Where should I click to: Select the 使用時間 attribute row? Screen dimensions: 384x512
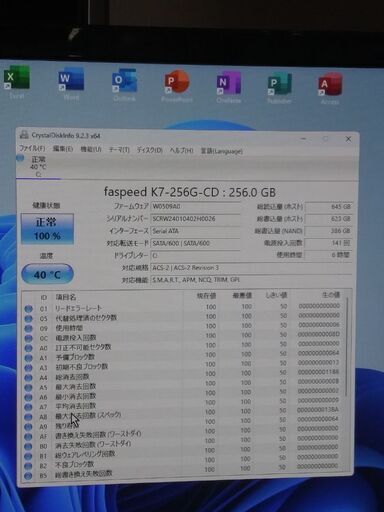point(185,327)
